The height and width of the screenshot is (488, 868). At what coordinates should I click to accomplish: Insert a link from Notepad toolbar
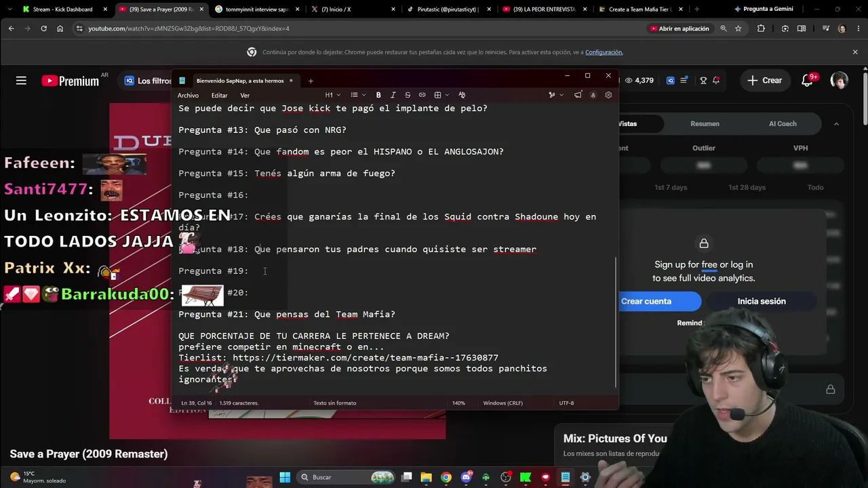[x=422, y=95]
